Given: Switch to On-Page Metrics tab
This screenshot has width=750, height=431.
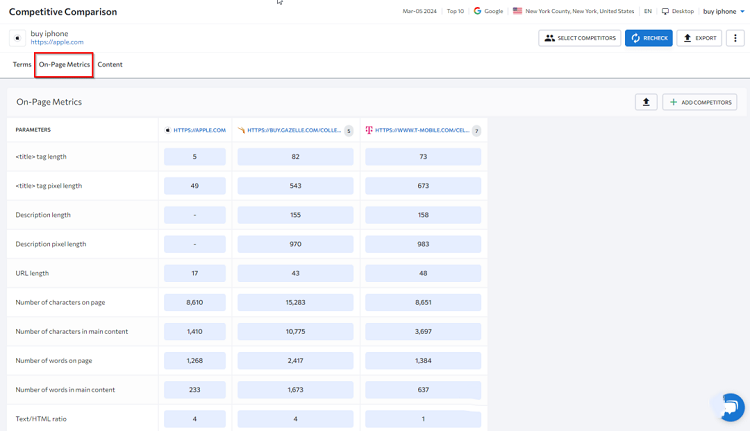Looking at the screenshot, I should (64, 65).
